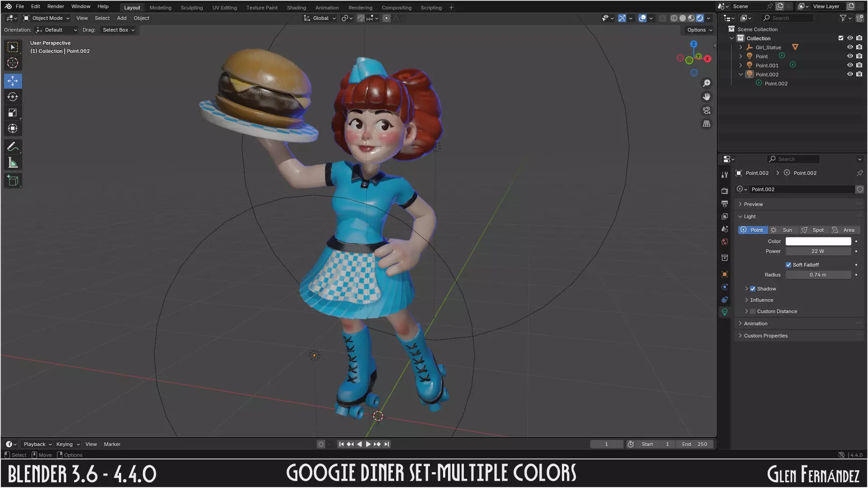The height and width of the screenshot is (488, 868).
Task: Click the zoom viewport magnifier icon
Action: [707, 83]
